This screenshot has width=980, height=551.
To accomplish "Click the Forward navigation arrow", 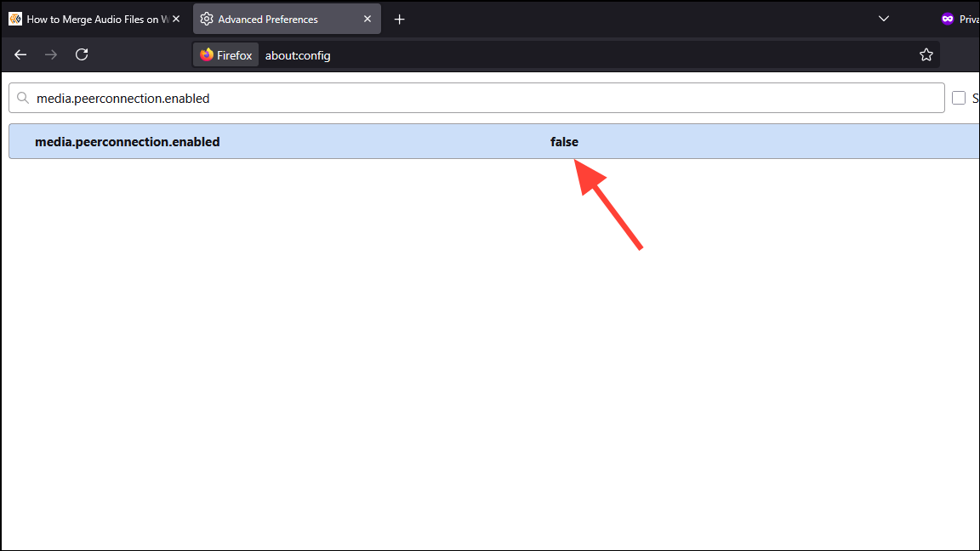I will [x=51, y=55].
